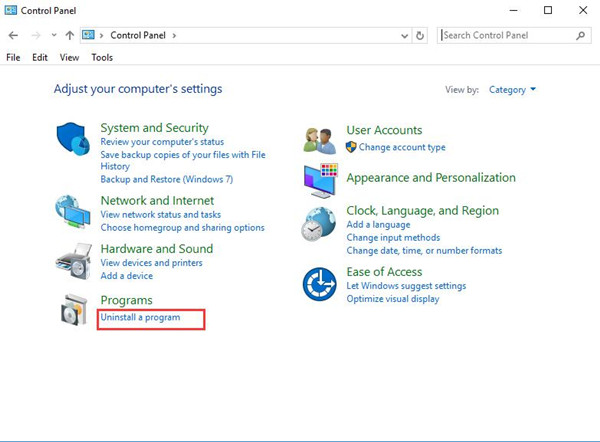This screenshot has height=442, width=600.
Task: Refresh the Control Panel address bar
Action: coord(420,35)
